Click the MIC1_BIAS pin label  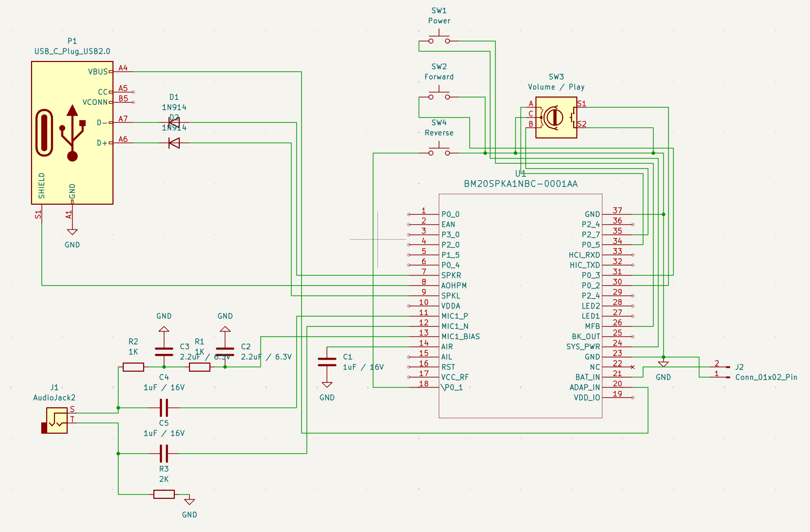tap(460, 336)
